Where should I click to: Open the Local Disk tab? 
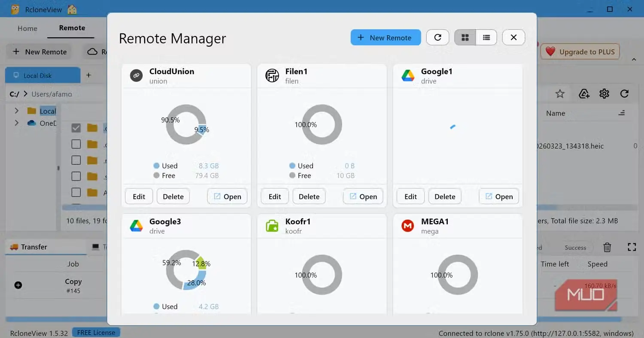coord(43,75)
